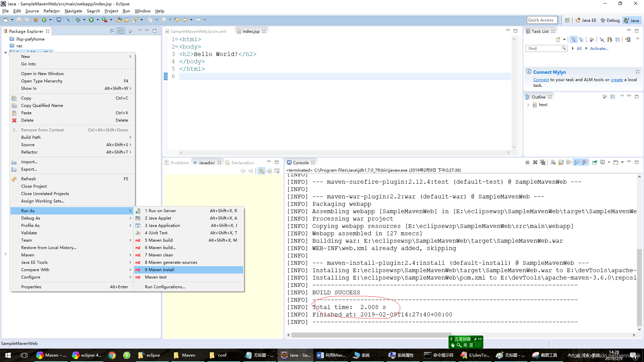Click the Run External Tools toolbar icon
Image resolution: width=644 pixels, height=362 pixels.
105,20
